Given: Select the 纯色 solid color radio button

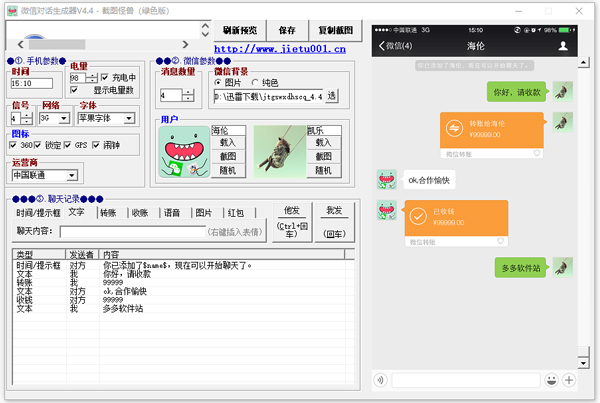Looking at the screenshot, I should 255,82.
